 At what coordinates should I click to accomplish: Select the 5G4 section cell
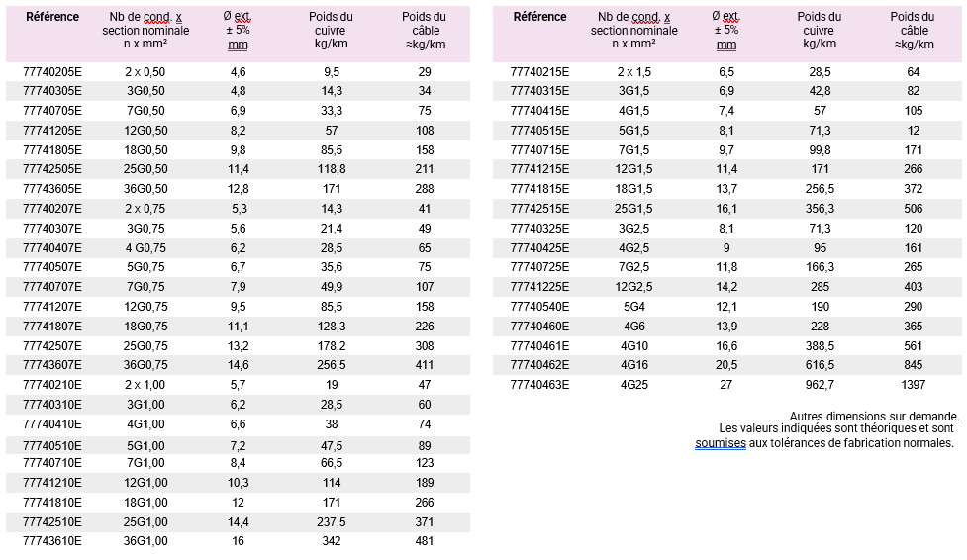tap(634, 306)
